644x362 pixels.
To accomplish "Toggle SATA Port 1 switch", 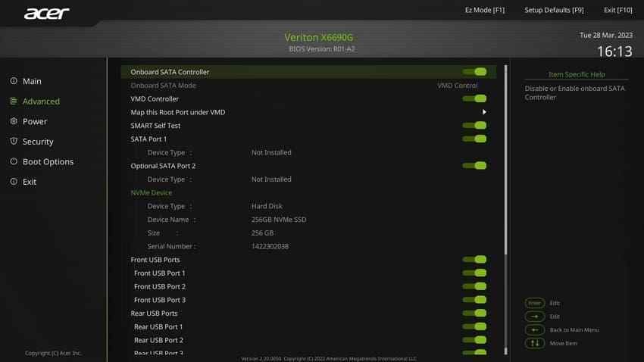I will pyautogui.click(x=474, y=139).
